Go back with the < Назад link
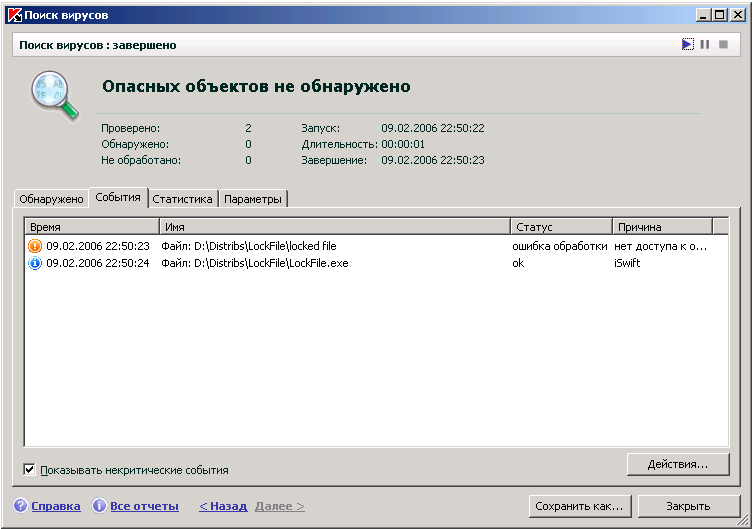The height and width of the screenshot is (529, 752). (223, 506)
